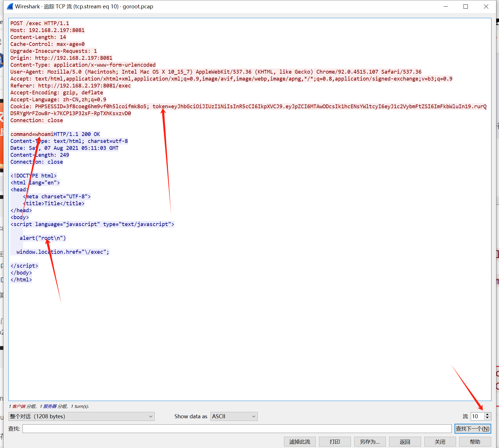This screenshot has height=448, width=499.
Task: Click the 滤掉此流 filter out stream button
Action: click(300, 442)
